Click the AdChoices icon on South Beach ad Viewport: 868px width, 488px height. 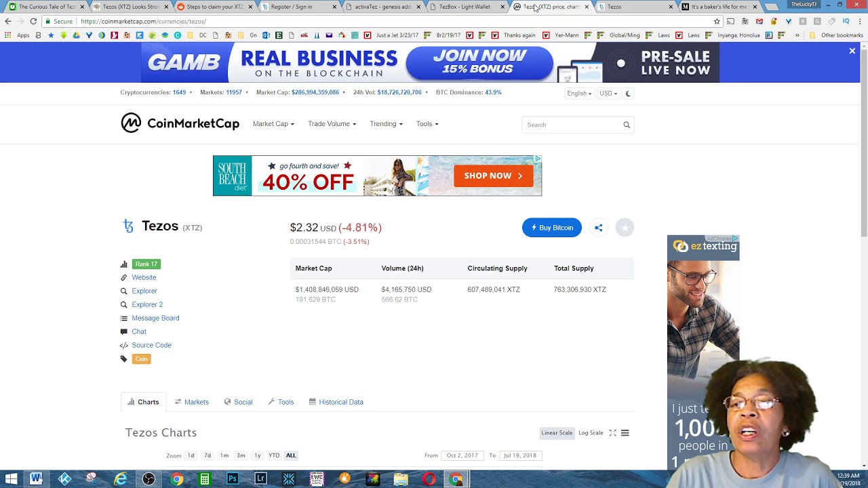pyautogui.click(x=538, y=159)
